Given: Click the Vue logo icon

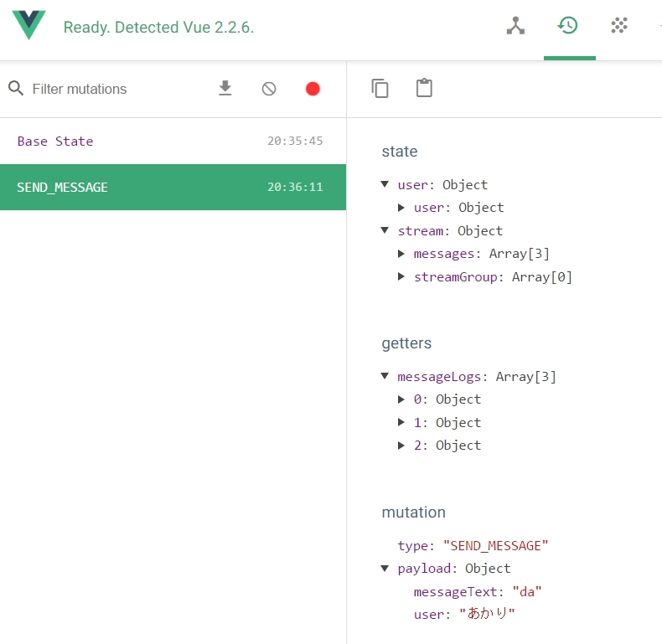Looking at the screenshot, I should tap(28, 25).
